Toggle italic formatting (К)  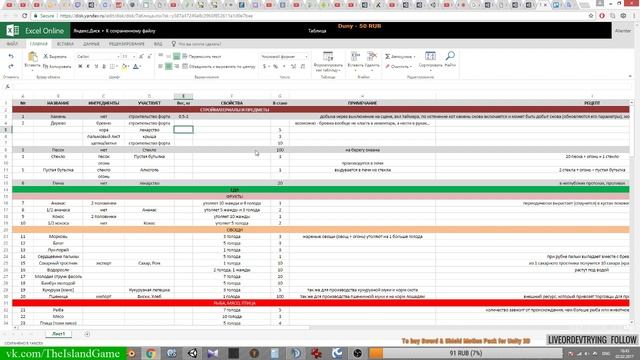pos(88,66)
